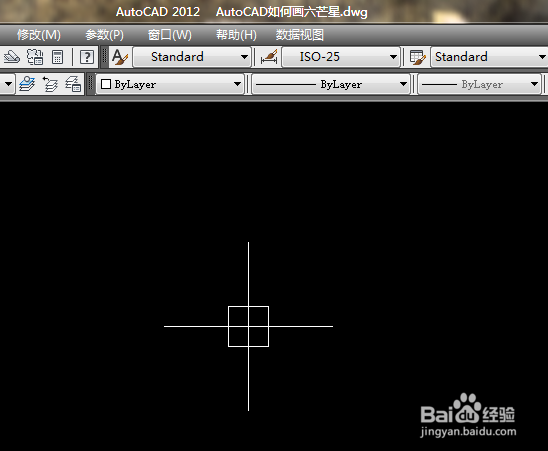Click at the crosshair cursor pickbox

[248, 327]
